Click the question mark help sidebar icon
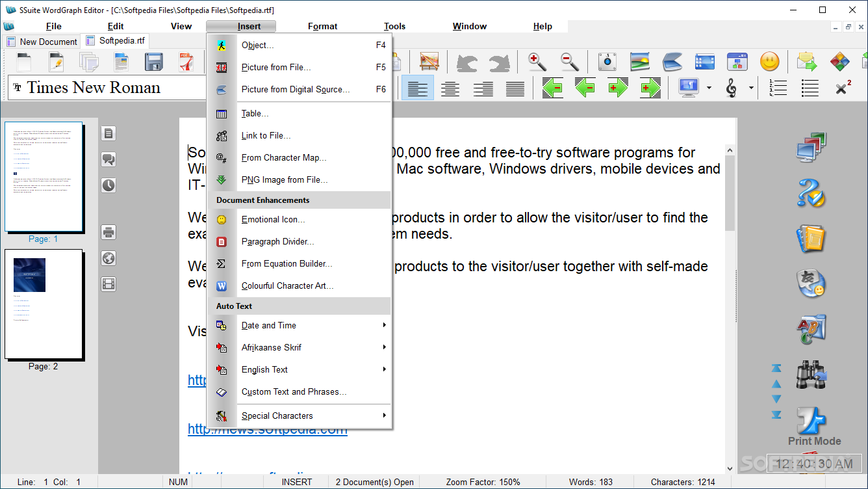868x489 pixels. pyautogui.click(x=811, y=193)
